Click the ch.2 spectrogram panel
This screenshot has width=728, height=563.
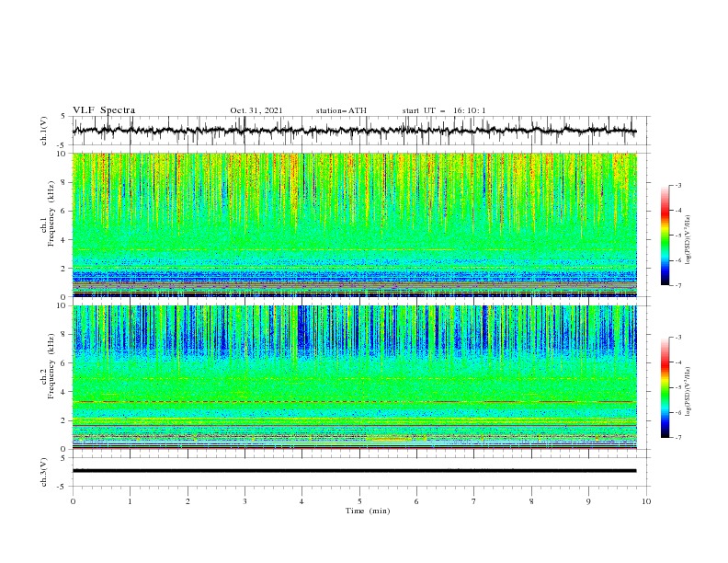pos(355,377)
